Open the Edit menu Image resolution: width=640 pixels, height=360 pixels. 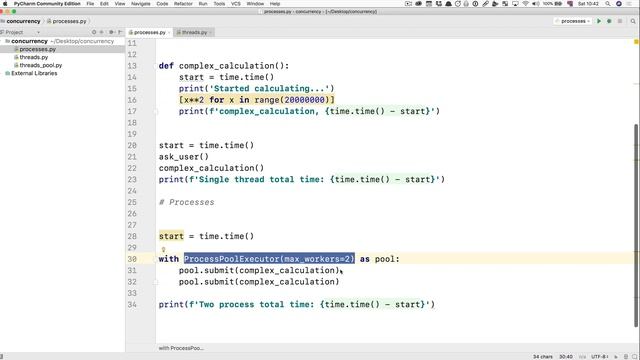(x=104, y=4)
